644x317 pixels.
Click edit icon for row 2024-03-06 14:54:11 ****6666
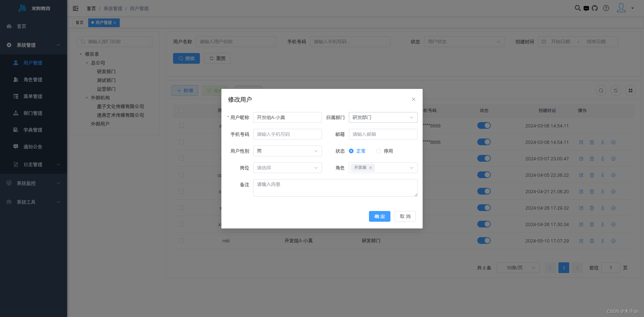click(581, 142)
